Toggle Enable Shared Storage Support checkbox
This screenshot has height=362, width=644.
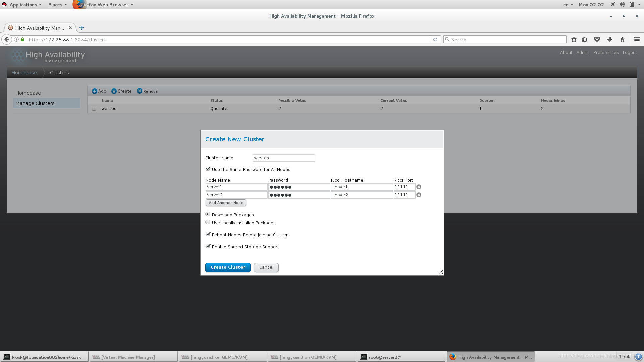[208, 246]
